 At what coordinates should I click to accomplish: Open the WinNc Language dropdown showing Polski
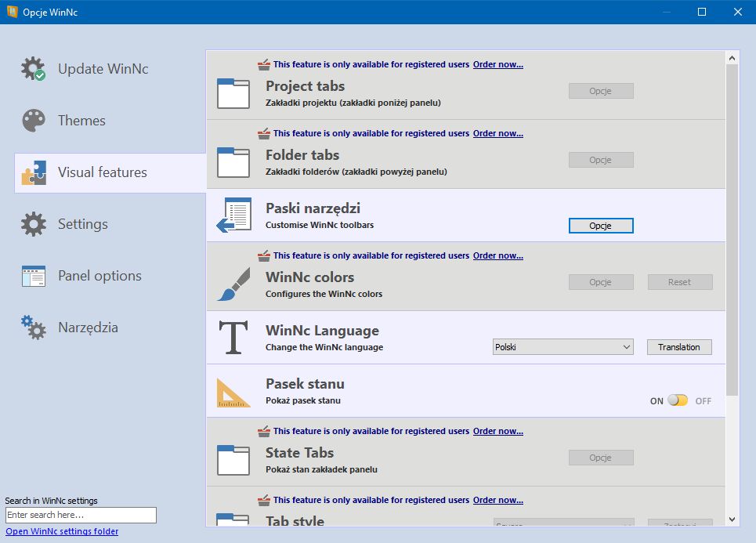(x=562, y=347)
